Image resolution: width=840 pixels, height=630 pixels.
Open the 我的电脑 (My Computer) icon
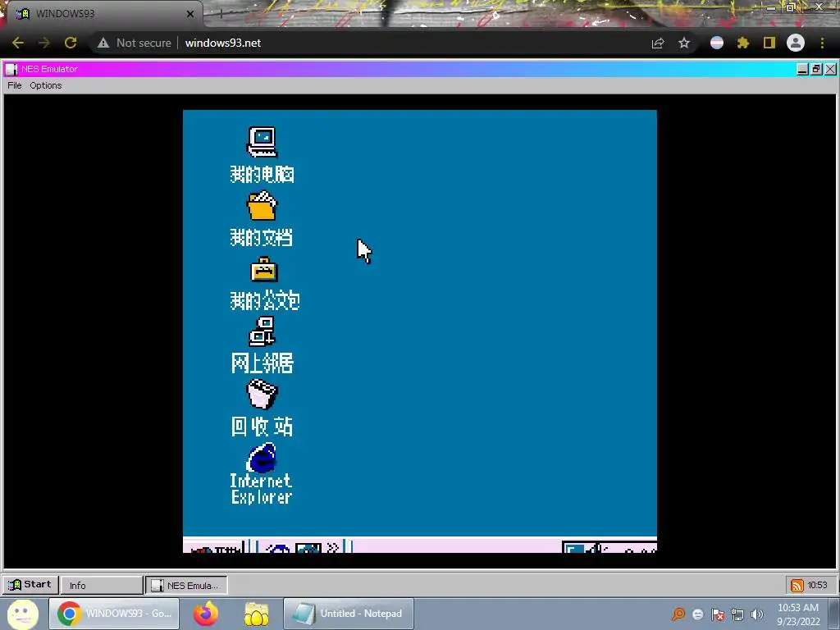pyautogui.click(x=262, y=143)
